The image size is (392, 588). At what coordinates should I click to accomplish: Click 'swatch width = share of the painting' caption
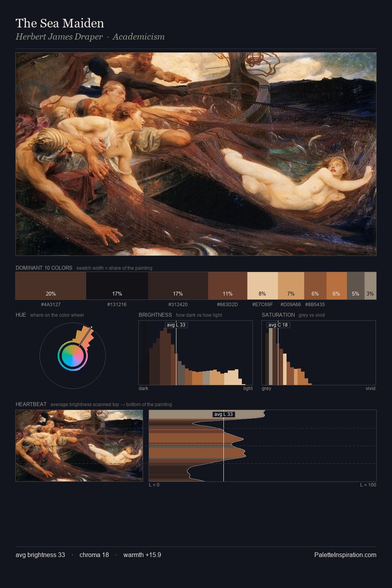(114, 268)
